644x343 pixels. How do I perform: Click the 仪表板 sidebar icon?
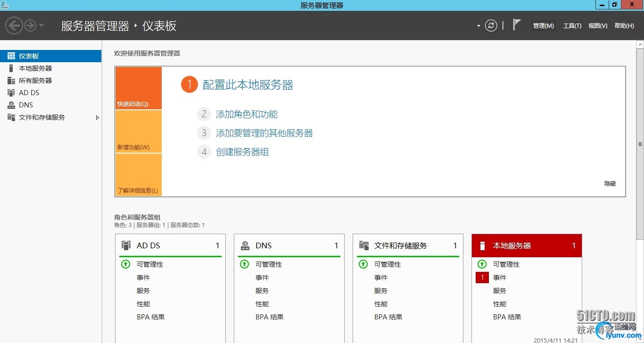point(11,56)
